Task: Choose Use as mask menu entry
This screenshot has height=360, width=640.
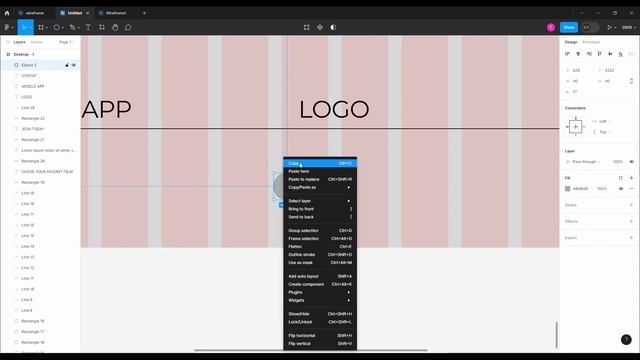Action: click(320, 262)
